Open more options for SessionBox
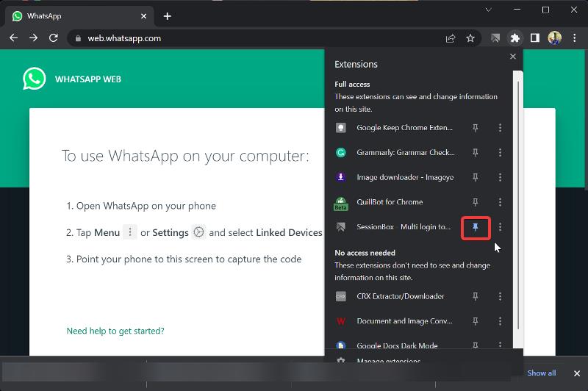The height and width of the screenshot is (391, 588). point(500,227)
